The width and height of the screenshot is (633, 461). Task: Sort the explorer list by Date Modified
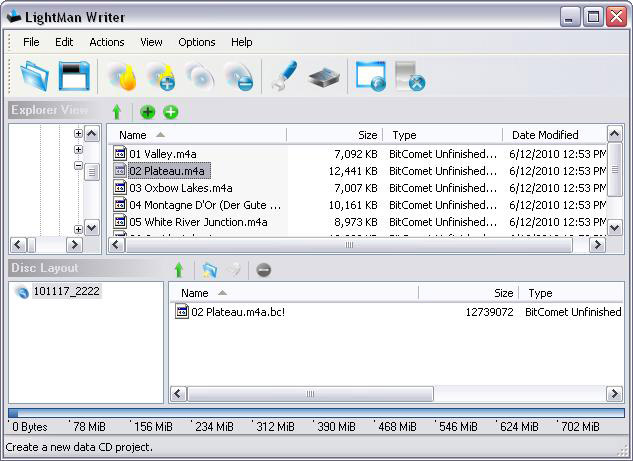(545, 135)
